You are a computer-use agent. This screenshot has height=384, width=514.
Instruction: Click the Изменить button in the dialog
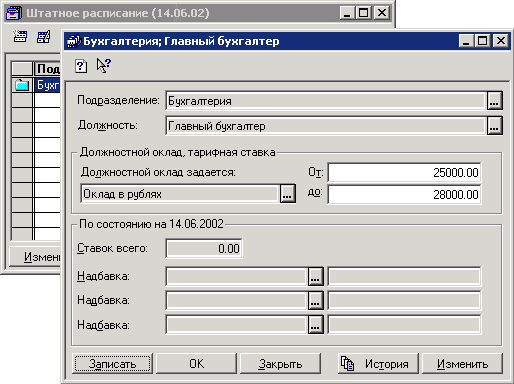coord(462,364)
